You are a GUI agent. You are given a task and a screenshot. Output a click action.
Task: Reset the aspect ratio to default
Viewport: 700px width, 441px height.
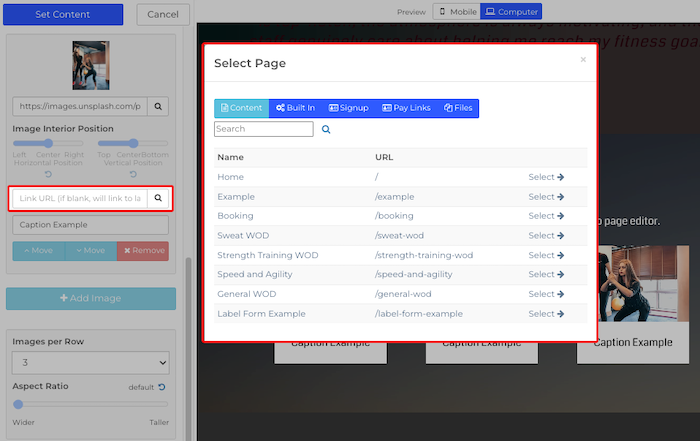pyautogui.click(x=162, y=387)
